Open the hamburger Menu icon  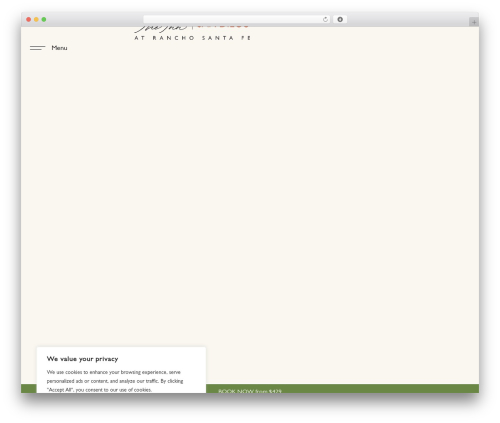tap(37, 48)
